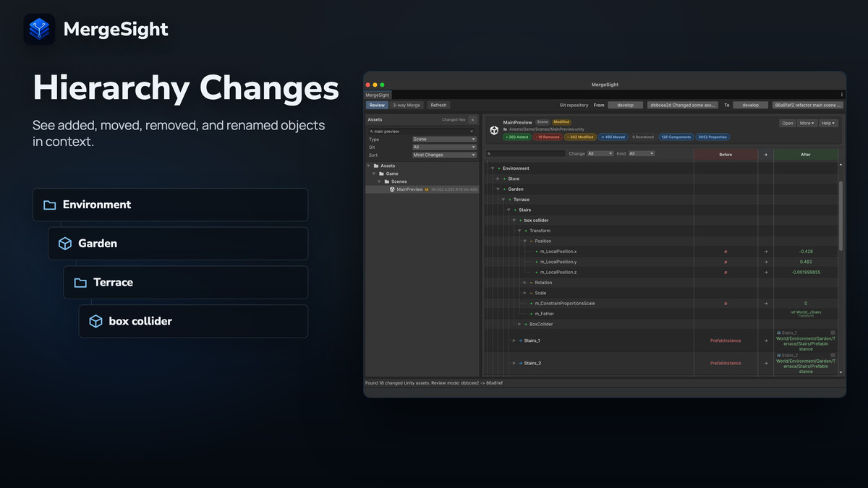This screenshot has width=868, height=488.
Task: Open the Sort dropdown set to Most Changes
Action: (x=444, y=155)
